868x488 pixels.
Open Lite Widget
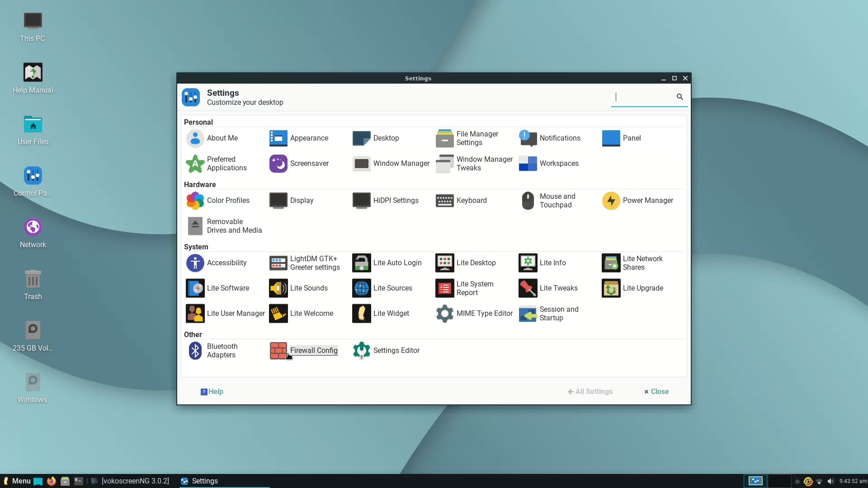click(x=381, y=314)
